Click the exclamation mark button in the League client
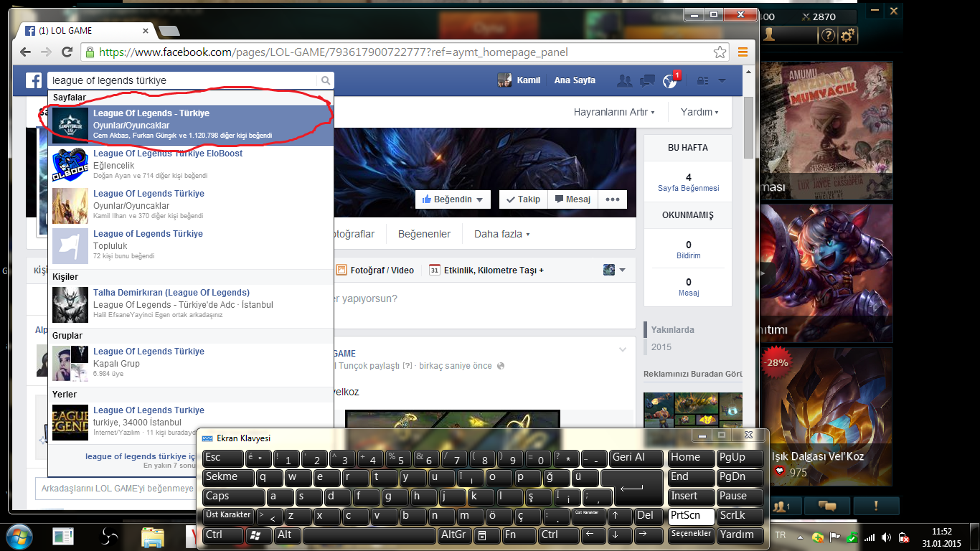The image size is (980, 551). click(876, 506)
